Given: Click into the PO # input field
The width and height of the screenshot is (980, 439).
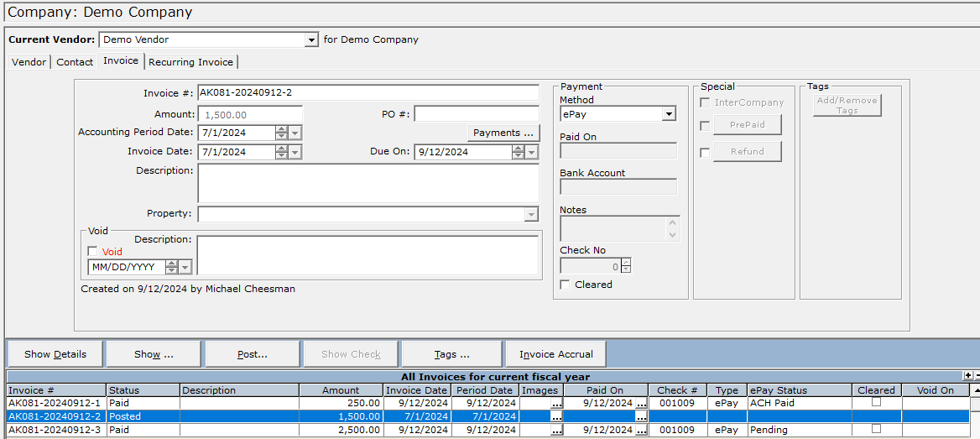Looking at the screenshot, I should [x=476, y=114].
